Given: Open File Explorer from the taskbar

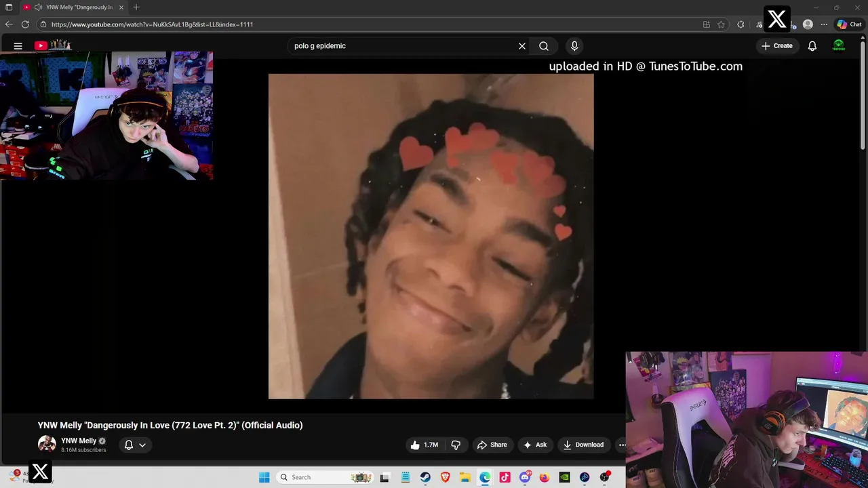Looking at the screenshot, I should 465,477.
